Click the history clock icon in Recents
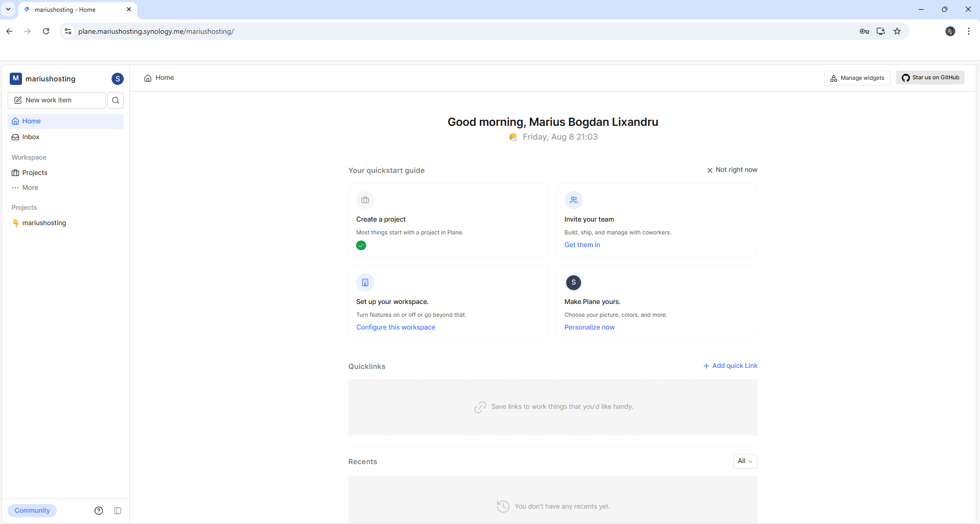Viewport: 980px width, 524px height. pos(503,506)
